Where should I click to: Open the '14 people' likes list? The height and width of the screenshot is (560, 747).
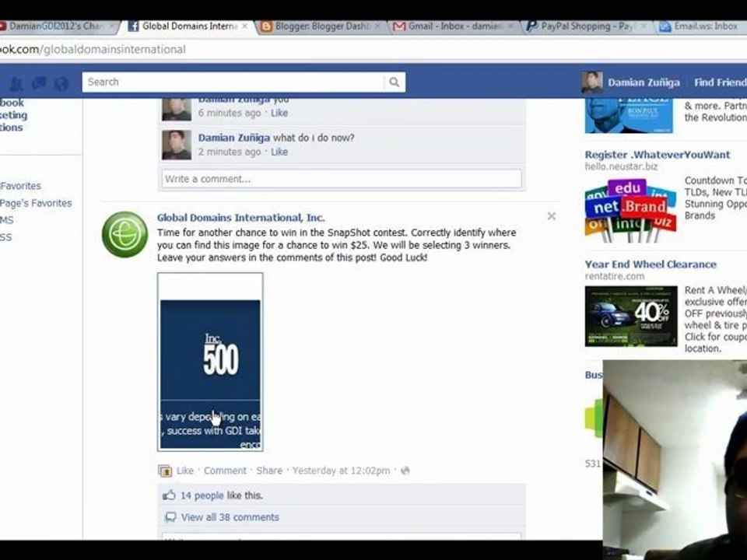click(x=202, y=495)
